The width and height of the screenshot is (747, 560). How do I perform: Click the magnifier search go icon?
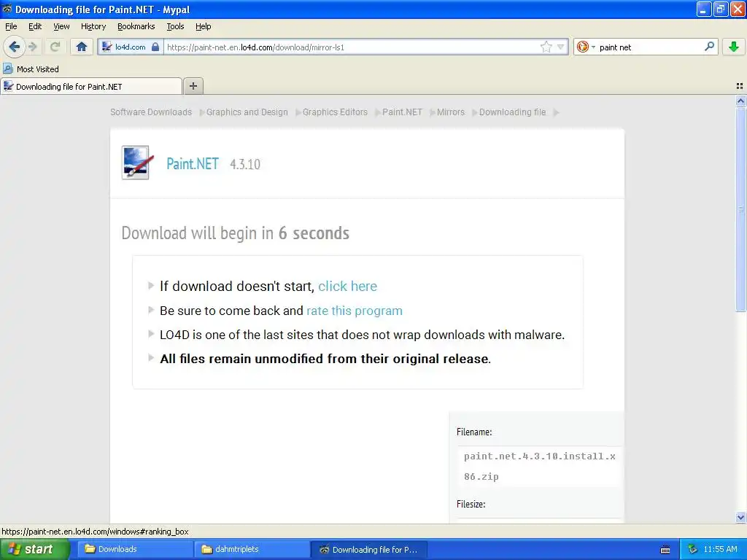click(709, 47)
